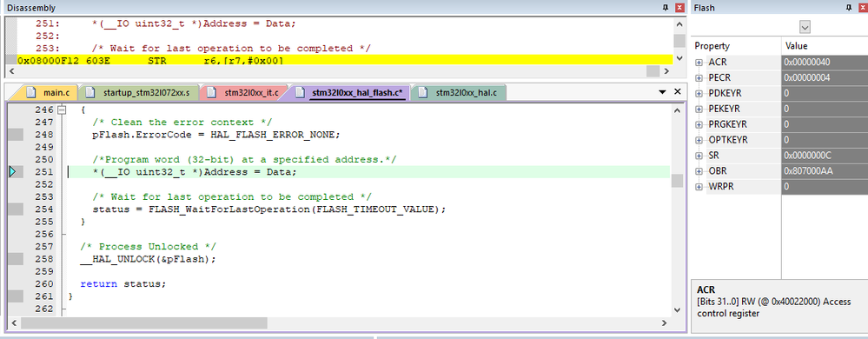868x339 pixels.
Task: Select the stm32l0xx_hal_flash.c tab
Action: [352, 92]
